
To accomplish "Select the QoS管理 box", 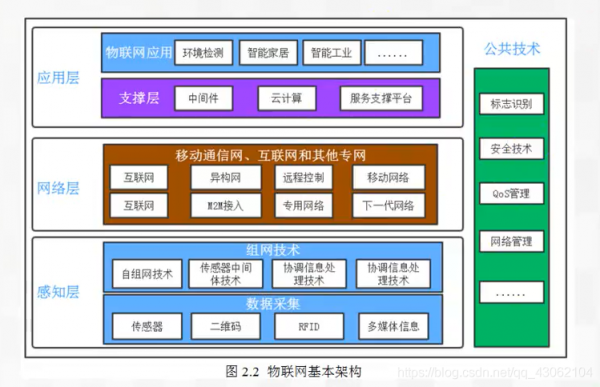I will (512, 193).
